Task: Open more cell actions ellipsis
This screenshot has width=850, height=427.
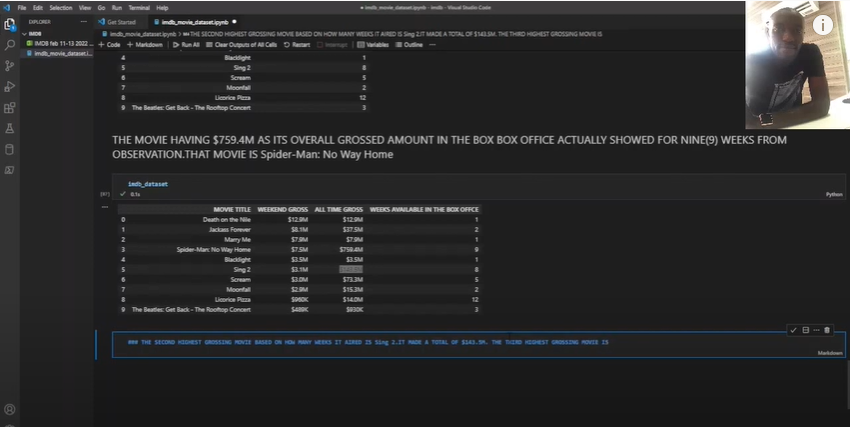Action: tap(816, 330)
